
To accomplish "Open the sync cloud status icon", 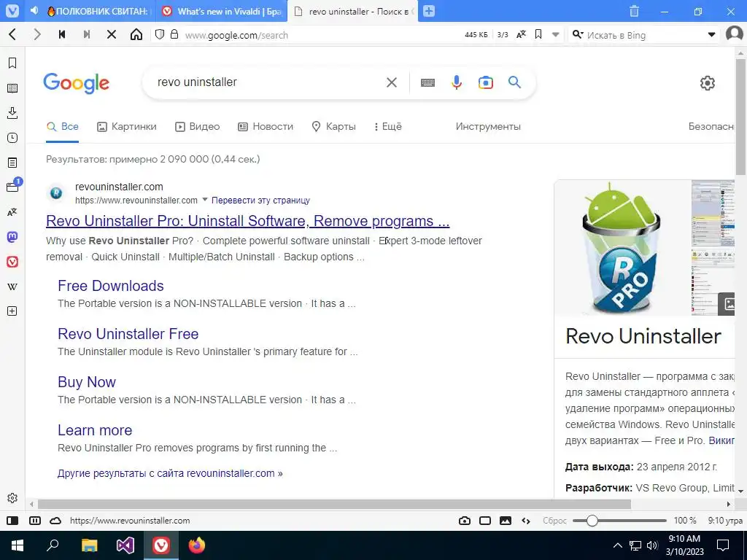I will tap(55, 521).
